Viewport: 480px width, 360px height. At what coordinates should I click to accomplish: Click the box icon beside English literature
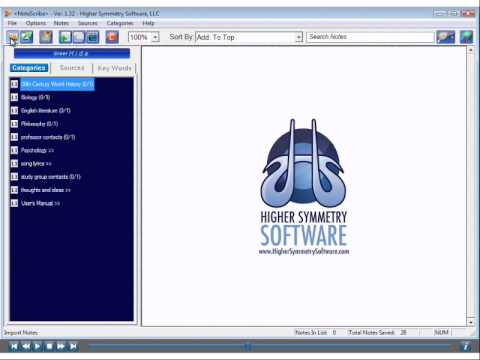[14, 111]
